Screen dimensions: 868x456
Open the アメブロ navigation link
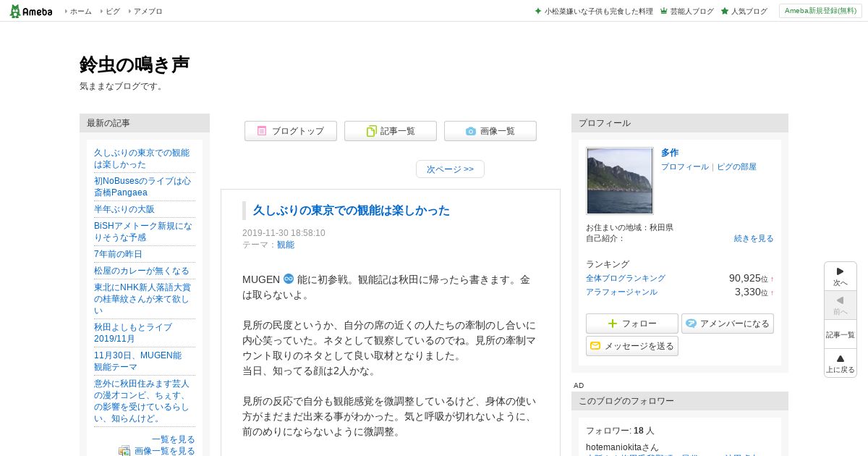[148, 12]
